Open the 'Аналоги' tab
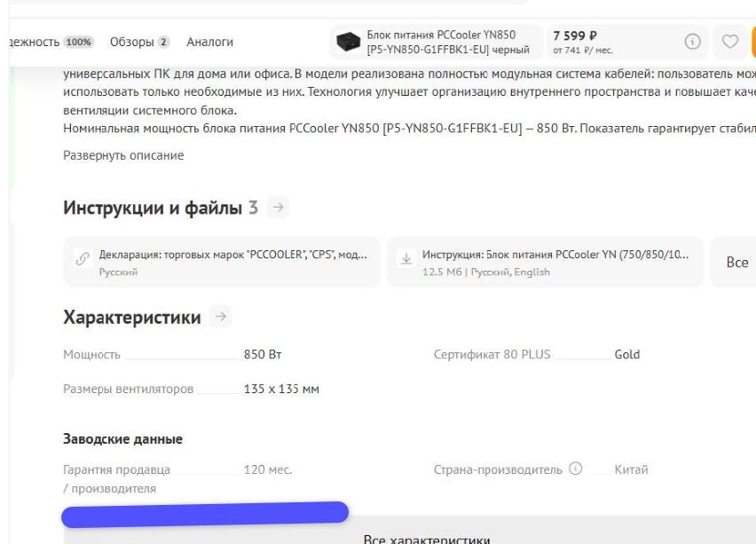This screenshot has width=756, height=544. click(x=209, y=42)
